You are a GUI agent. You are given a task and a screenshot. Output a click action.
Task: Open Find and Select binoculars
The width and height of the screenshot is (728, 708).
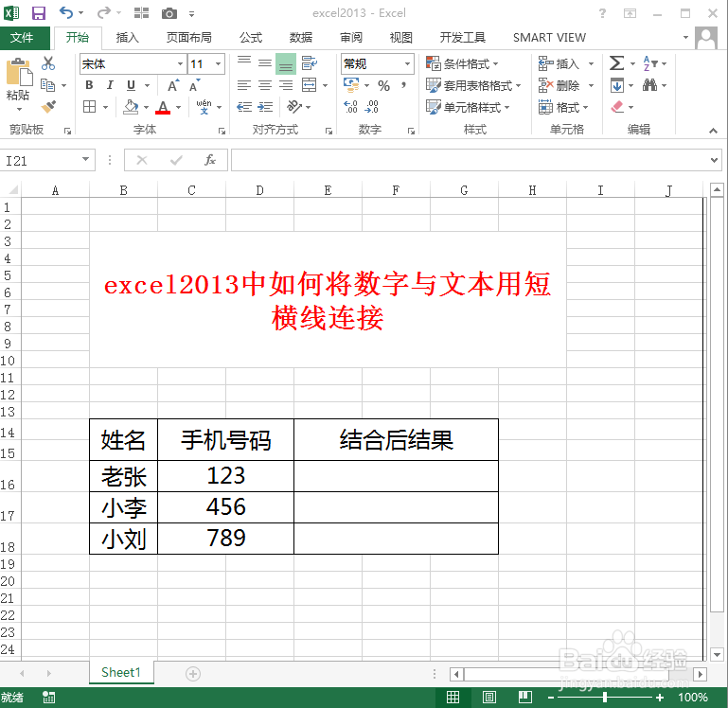[x=649, y=85]
